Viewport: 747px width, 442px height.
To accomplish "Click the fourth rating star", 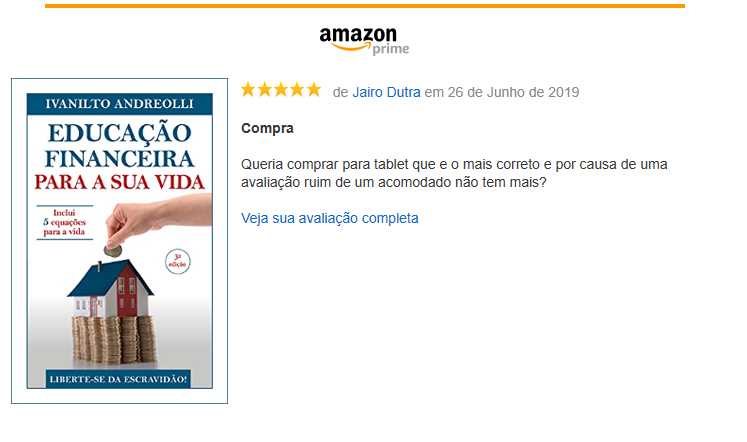I will click(x=297, y=90).
